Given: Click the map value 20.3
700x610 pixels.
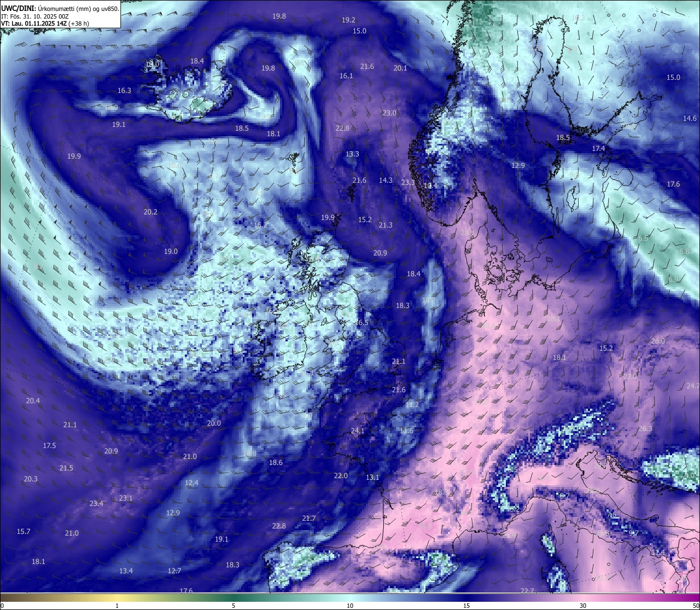Looking at the screenshot, I should point(31,479).
